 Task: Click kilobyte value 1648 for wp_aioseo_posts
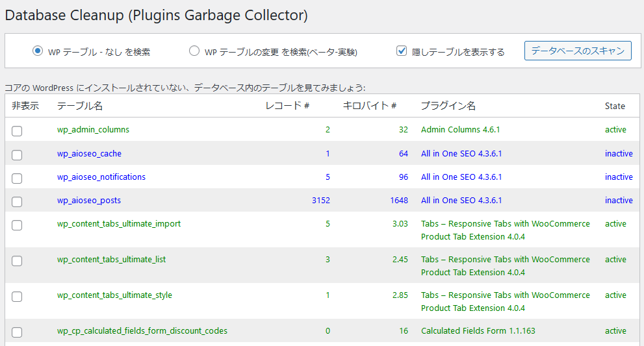point(399,201)
